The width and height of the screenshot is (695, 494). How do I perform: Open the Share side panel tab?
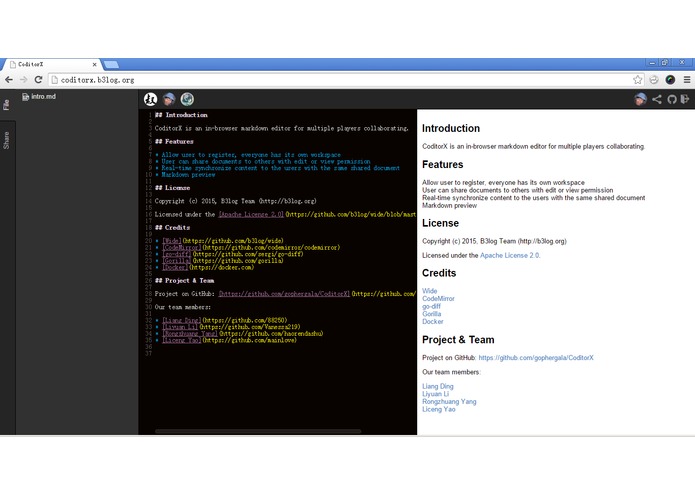click(7, 140)
